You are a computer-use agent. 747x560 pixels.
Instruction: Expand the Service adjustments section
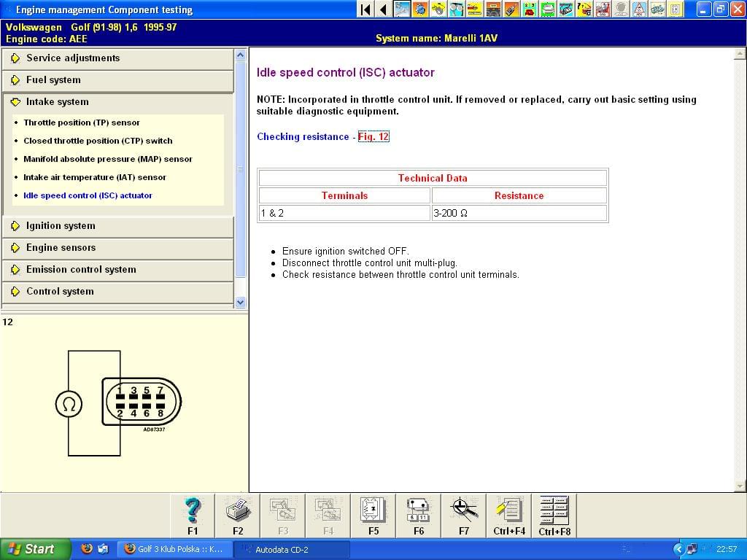[x=73, y=58]
